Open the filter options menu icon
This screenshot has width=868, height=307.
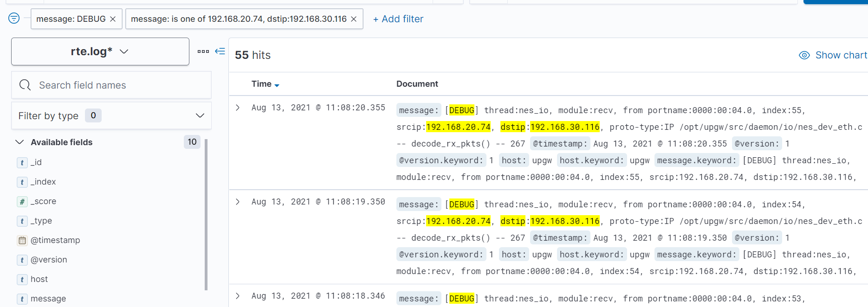tap(14, 19)
